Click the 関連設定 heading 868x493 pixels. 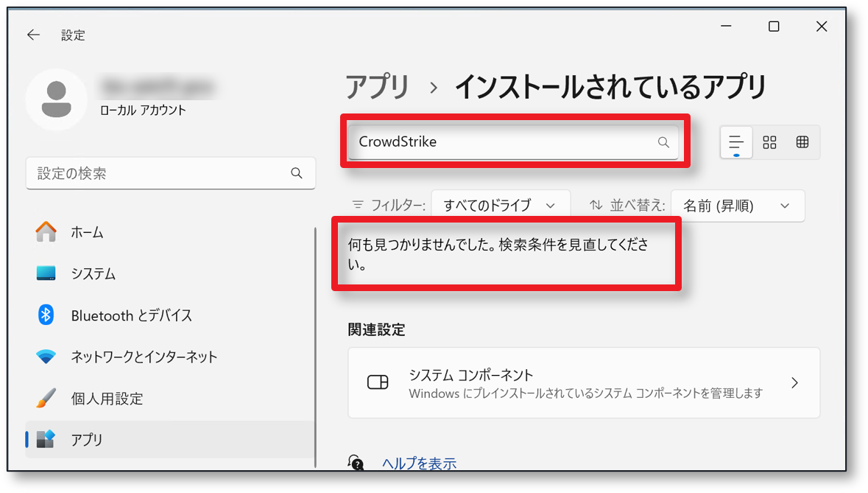pos(376,329)
